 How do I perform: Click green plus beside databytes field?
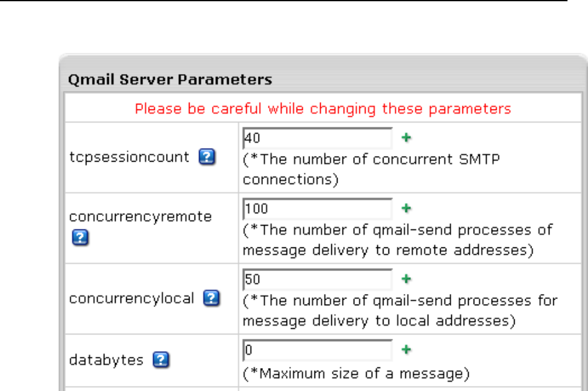point(407,349)
